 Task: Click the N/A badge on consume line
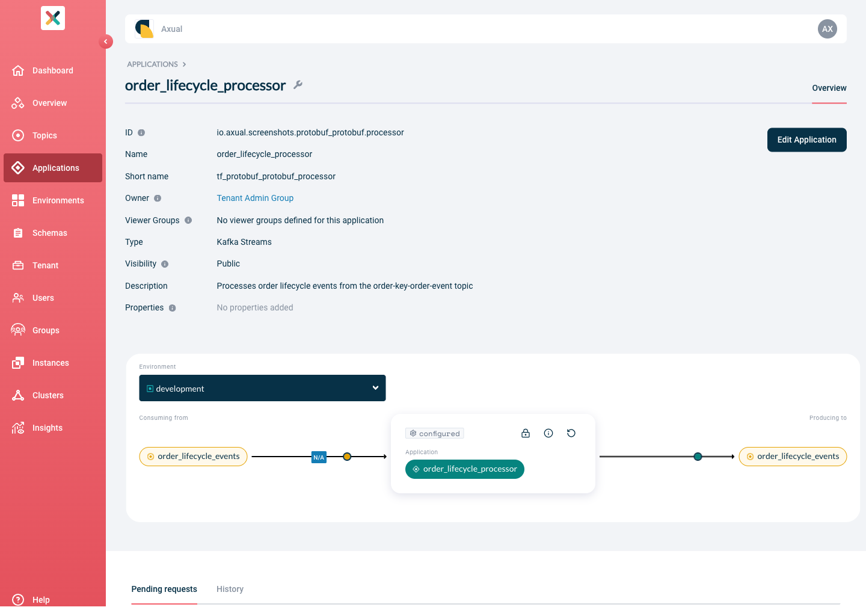pos(319,457)
